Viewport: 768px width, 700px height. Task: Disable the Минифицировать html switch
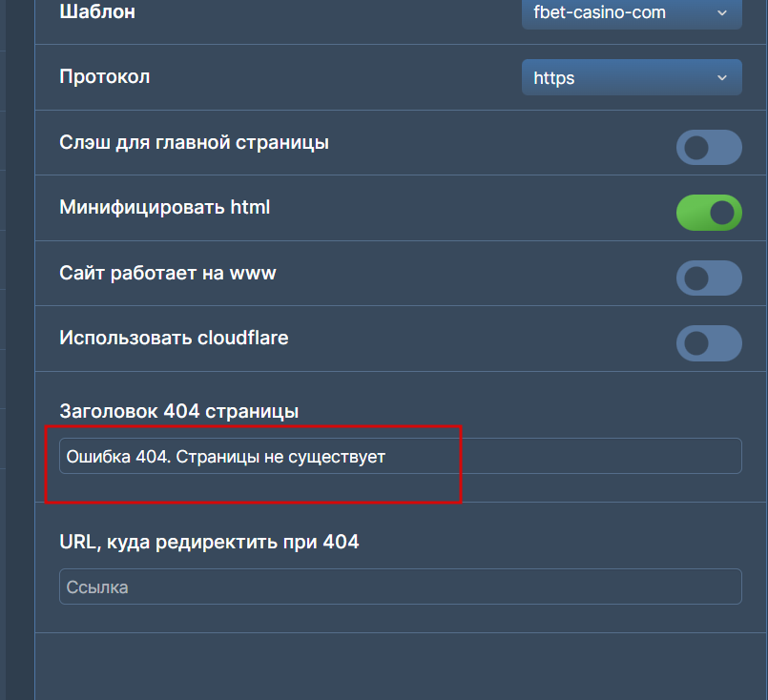tap(709, 213)
